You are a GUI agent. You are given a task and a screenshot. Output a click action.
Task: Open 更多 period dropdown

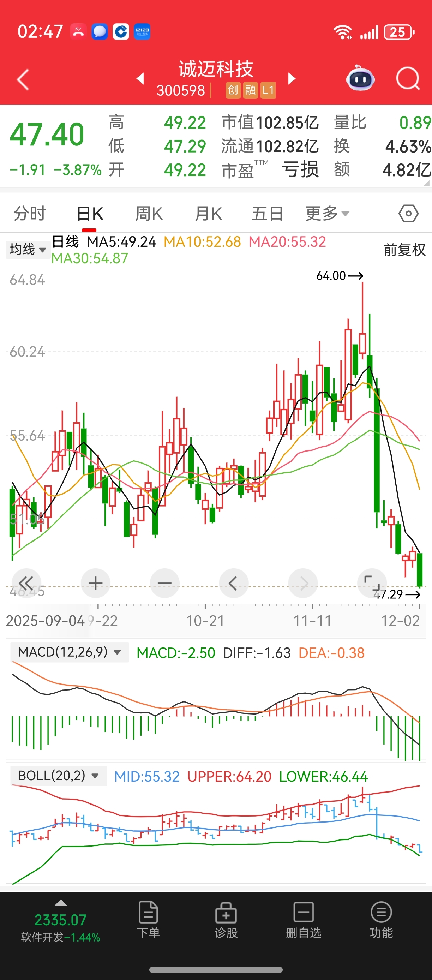coord(328,214)
